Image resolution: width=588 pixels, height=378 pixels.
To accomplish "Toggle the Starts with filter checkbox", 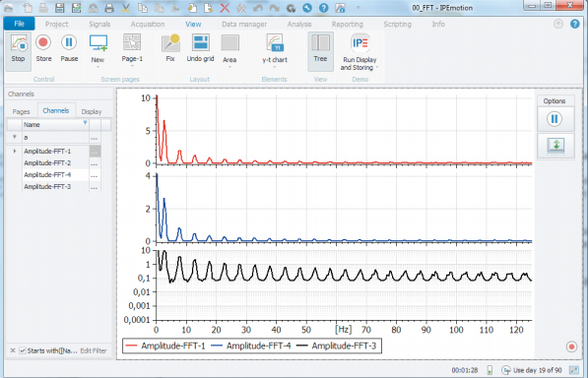I will coord(23,350).
